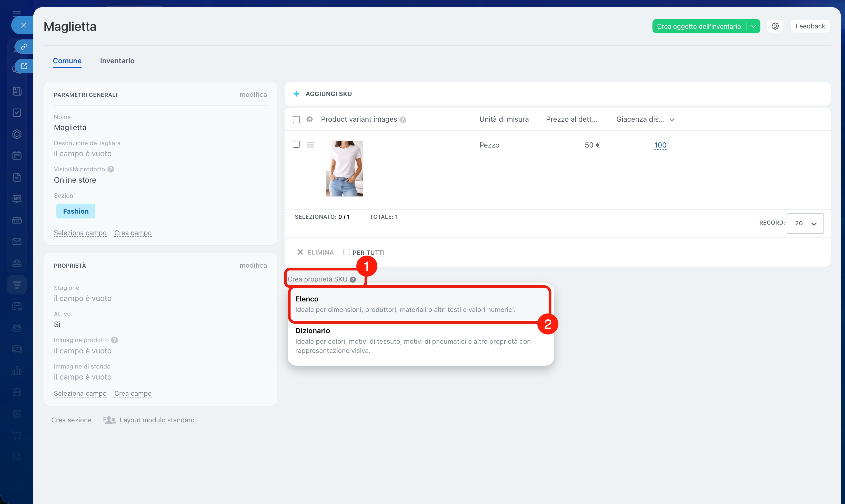Enable the Per tutti checkbox

(x=346, y=252)
